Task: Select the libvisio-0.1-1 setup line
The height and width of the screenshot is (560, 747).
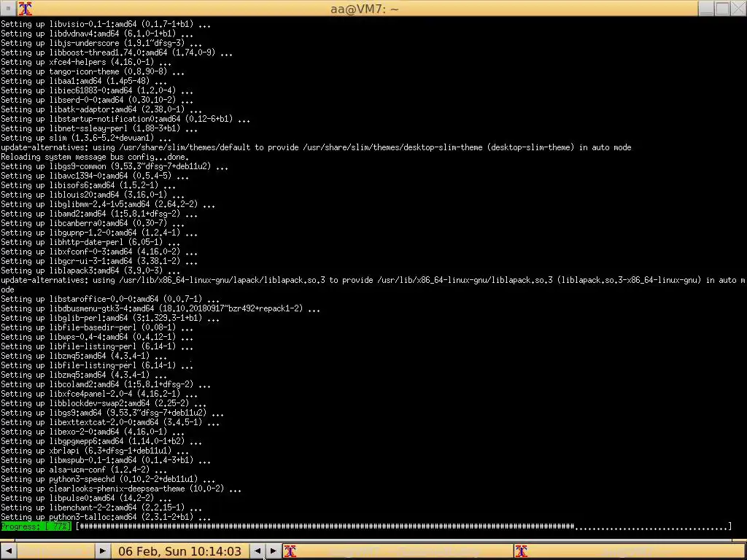Action: 106,24
